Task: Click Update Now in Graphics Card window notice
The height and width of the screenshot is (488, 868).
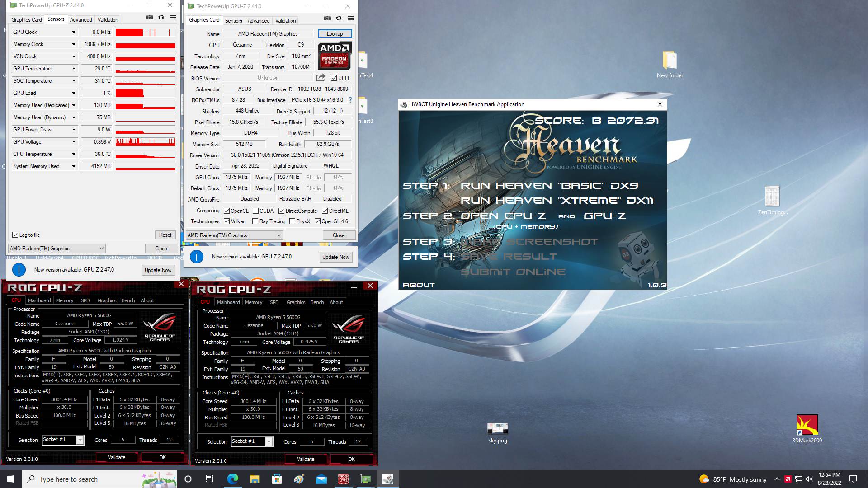Action: [x=336, y=257]
